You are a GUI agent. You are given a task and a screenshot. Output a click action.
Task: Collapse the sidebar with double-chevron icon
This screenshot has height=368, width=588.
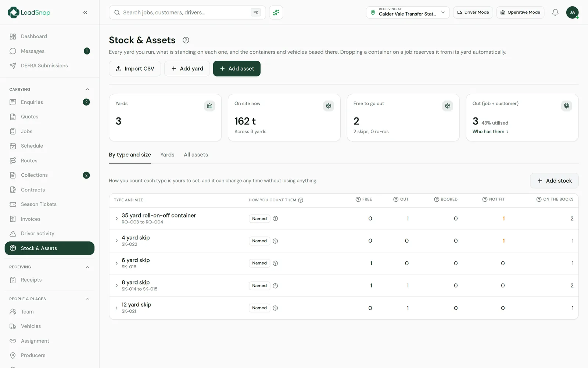point(85,13)
